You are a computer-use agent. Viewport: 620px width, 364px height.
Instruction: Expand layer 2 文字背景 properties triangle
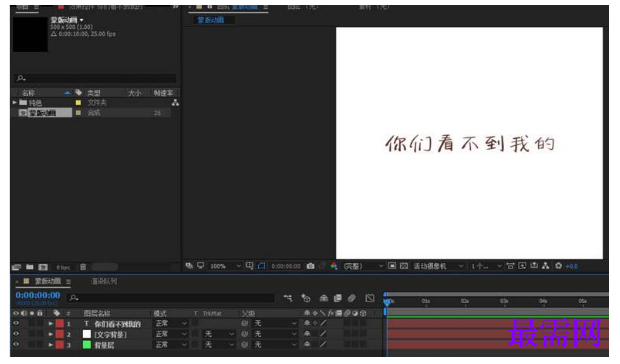(x=51, y=334)
